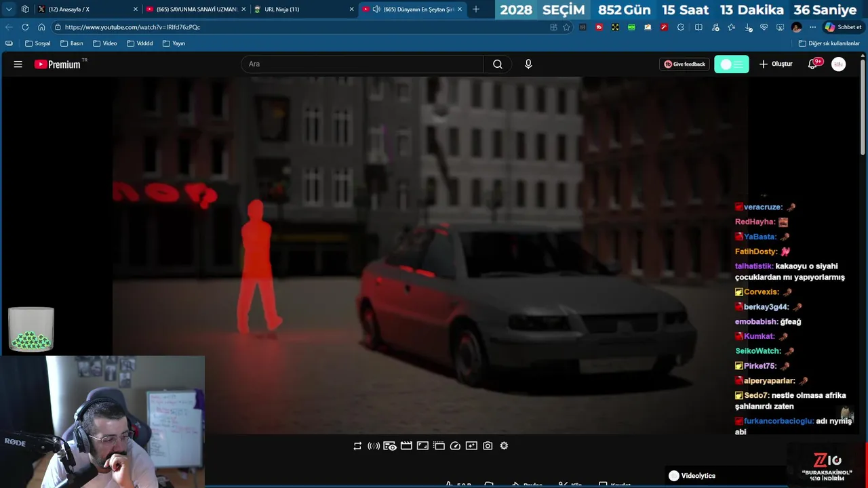Open the playback speed gauge icon
Image resolution: width=868 pixels, height=488 pixels.
coord(455,445)
